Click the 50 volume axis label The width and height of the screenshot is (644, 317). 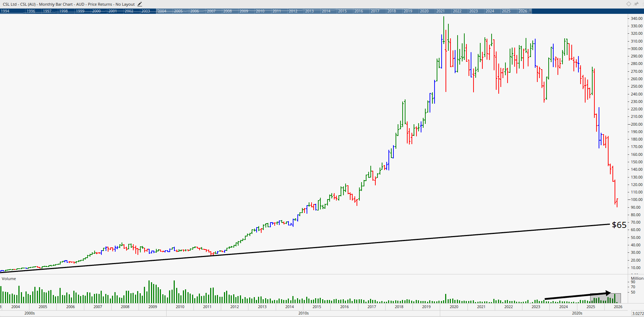[x=633, y=292]
